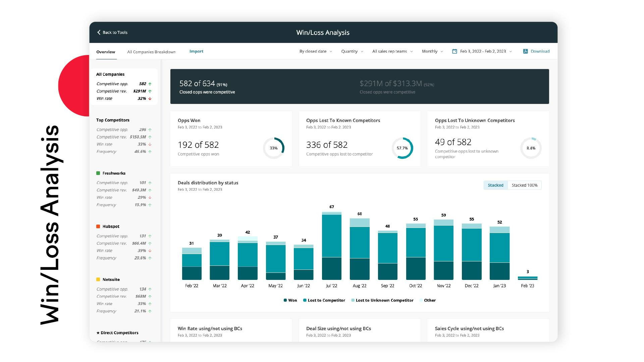Switch chart to Stacked view
This screenshot has width=644, height=362.
tap(495, 185)
